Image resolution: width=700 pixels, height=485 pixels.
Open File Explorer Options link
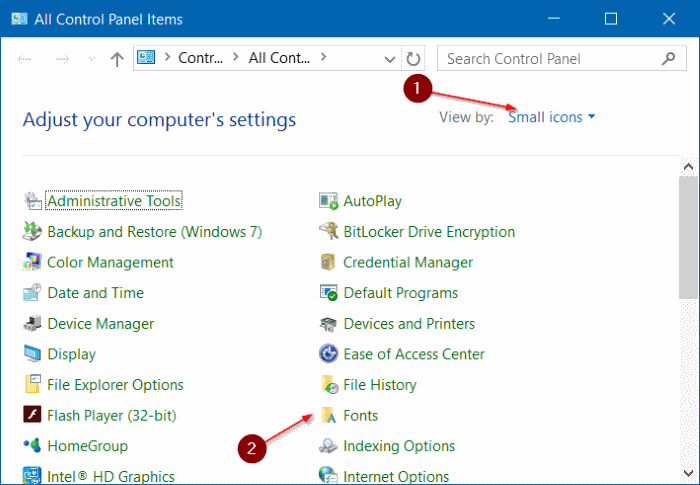tap(115, 385)
